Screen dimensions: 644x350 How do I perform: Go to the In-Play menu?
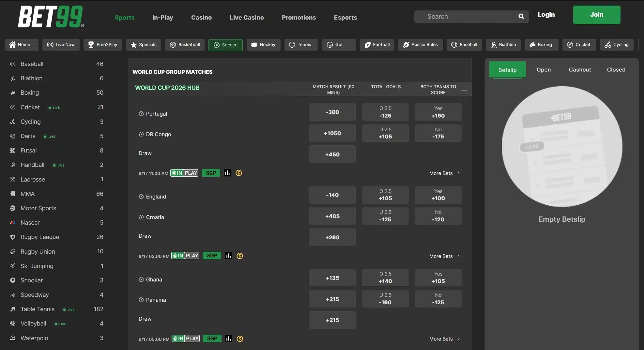[162, 18]
